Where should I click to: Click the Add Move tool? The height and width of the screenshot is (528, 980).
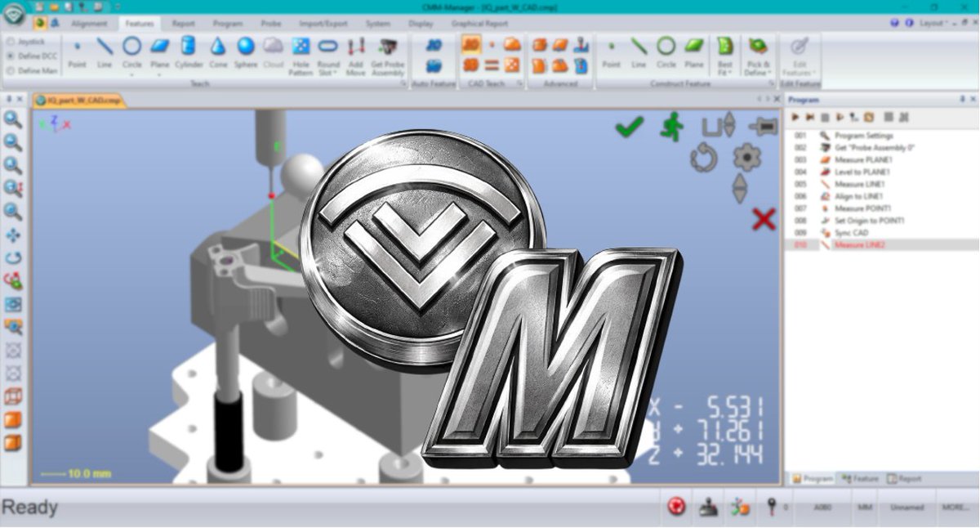(x=355, y=56)
